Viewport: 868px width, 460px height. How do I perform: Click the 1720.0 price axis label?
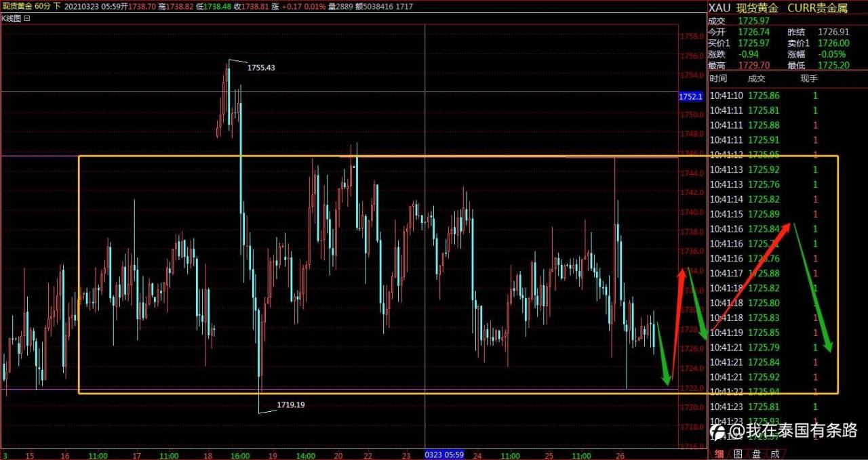[692, 408]
